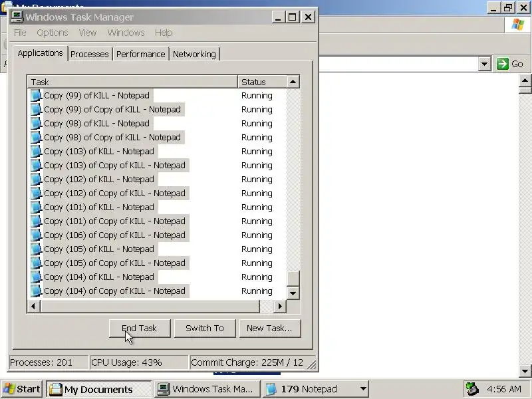
Task: Click the notepad icon for Copy (104) of KILL
Action: coord(36,277)
